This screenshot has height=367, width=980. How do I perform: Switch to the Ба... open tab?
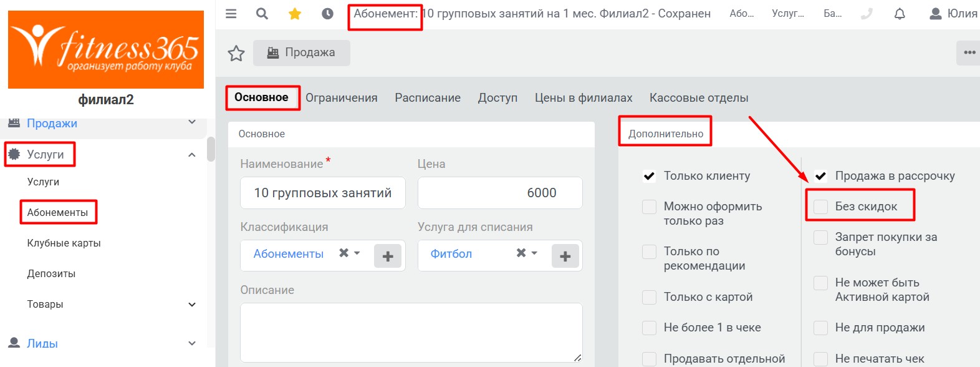point(832,14)
